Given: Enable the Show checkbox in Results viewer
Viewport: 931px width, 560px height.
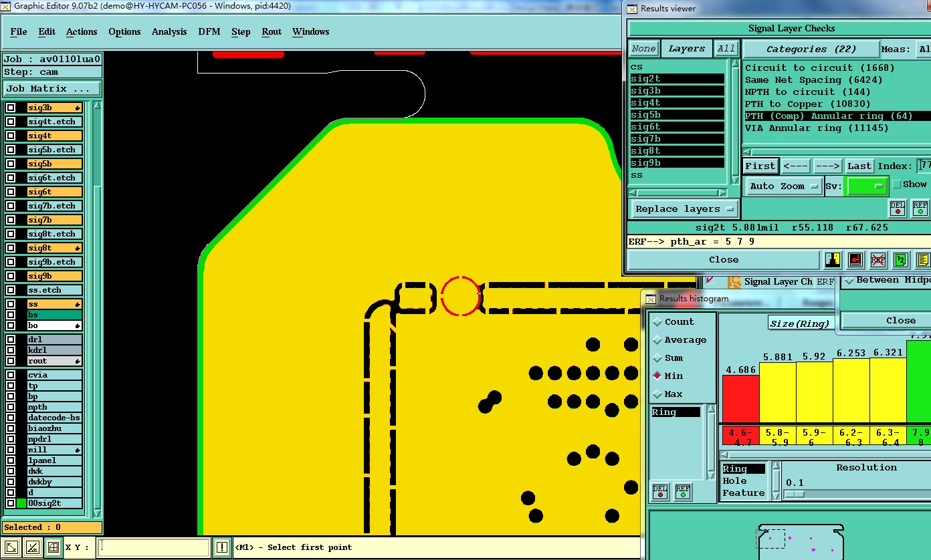Looking at the screenshot, I should pyautogui.click(x=897, y=184).
